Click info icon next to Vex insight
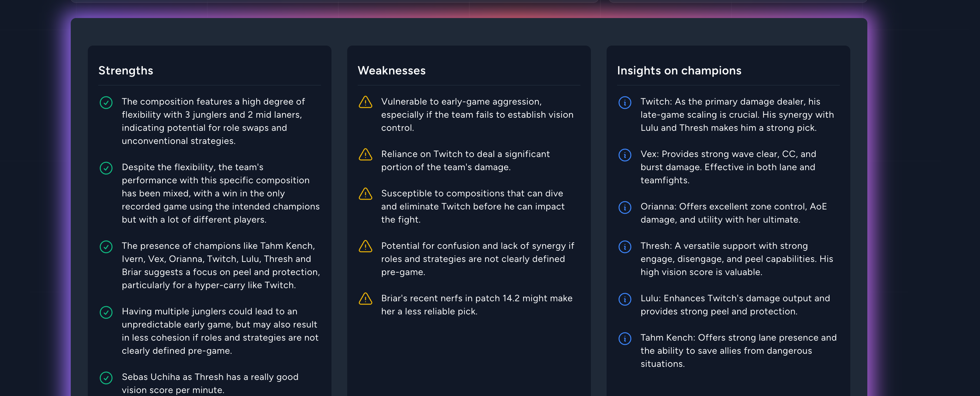Image resolution: width=980 pixels, height=396 pixels. [x=625, y=155]
